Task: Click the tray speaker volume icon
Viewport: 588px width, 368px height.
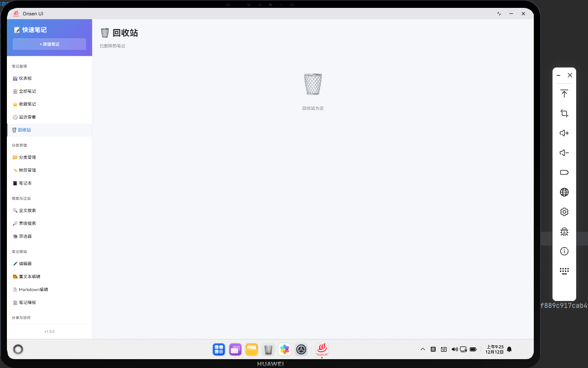Action: click(454, 349)
